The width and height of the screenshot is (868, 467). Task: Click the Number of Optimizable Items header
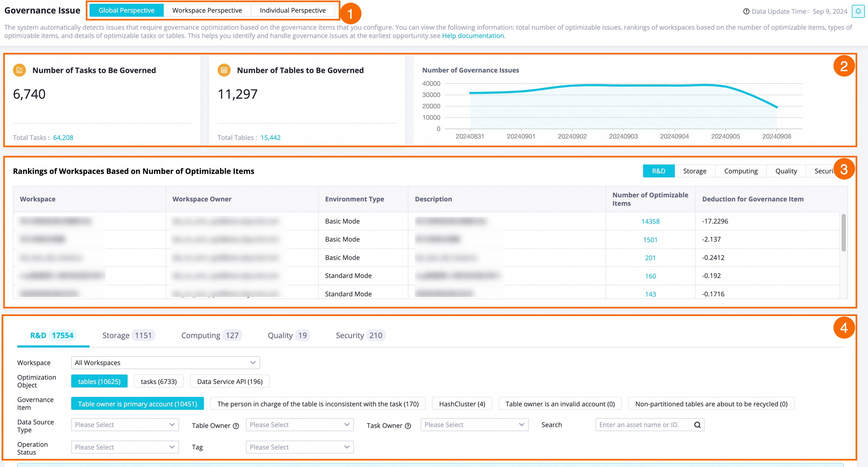[650, 199]
